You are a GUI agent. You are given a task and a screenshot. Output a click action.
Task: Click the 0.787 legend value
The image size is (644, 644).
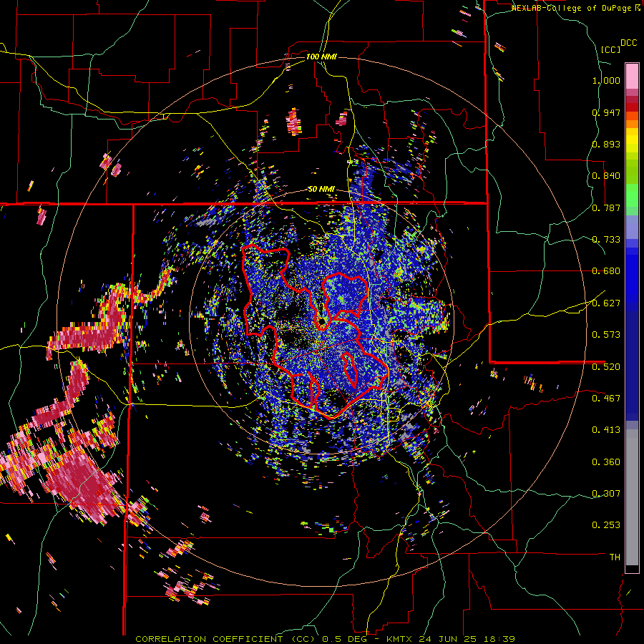[606, 208]
